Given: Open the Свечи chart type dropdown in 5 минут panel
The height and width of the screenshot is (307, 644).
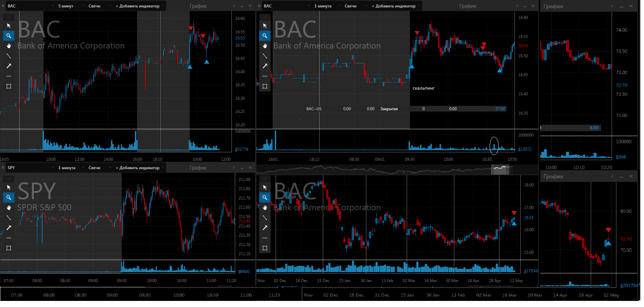Looking at the screenshot, I should click(x=99, y=6).
